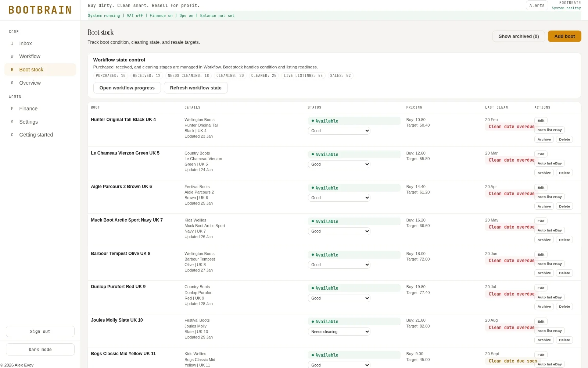Switch on Dark mode
Screen dimensions: 588x368
[x=40, y=350]
